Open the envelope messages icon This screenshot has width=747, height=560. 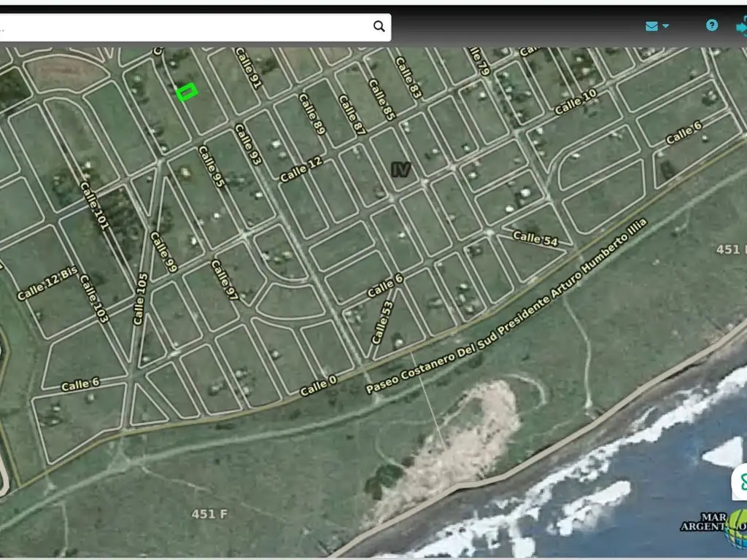click(651, 26)
